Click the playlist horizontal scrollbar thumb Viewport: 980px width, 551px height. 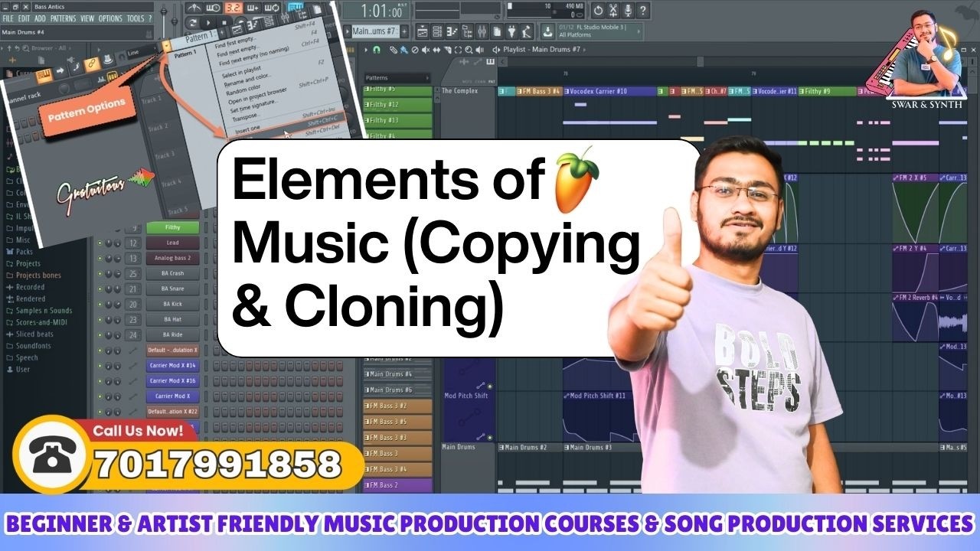coord(701,61)
